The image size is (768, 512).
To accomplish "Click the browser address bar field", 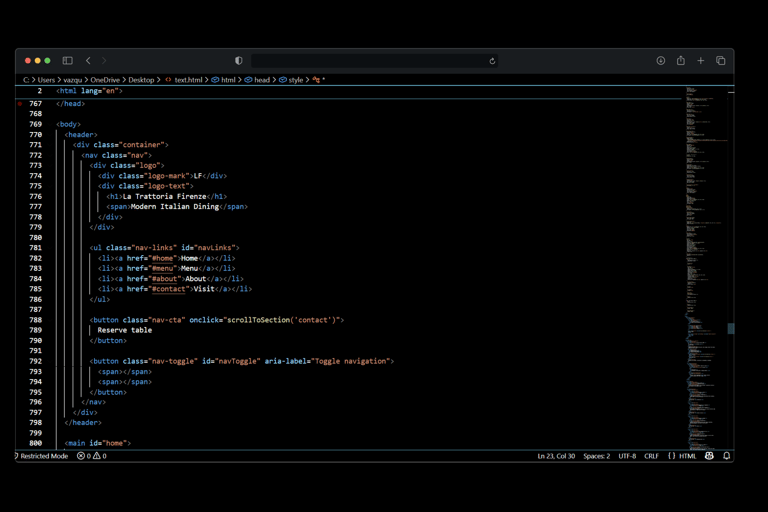I will click(370, 61).
